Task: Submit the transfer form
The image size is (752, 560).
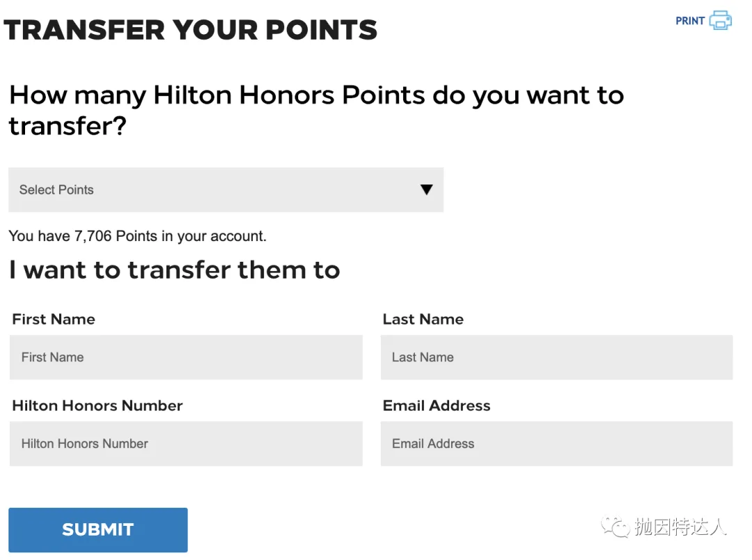Action: point(98,530)
